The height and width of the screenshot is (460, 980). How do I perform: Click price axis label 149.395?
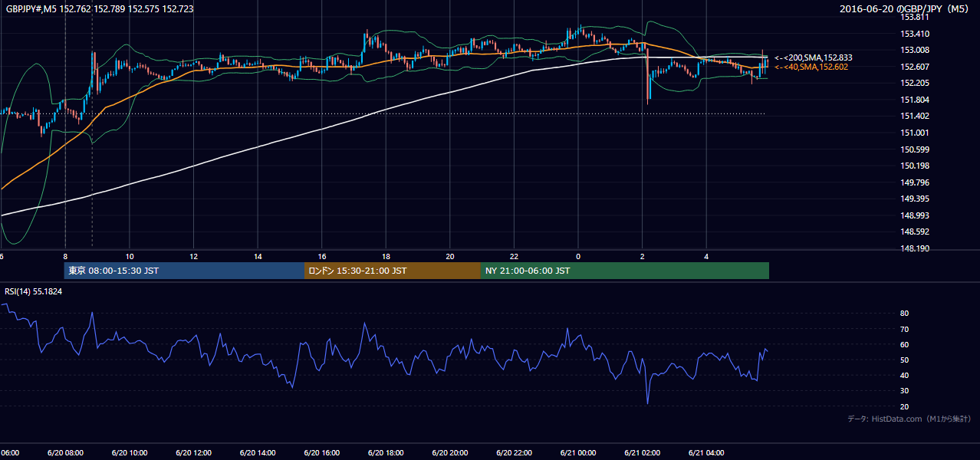click(x=914, y=199)
